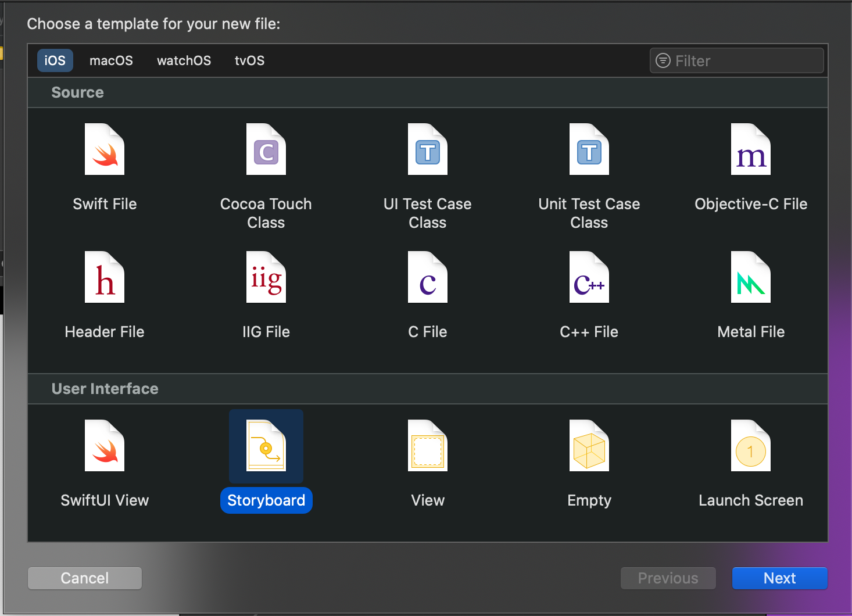This screenshot has height=616, width=852.
Task: Choose the C File template icon
Action: tap(428, 277)
